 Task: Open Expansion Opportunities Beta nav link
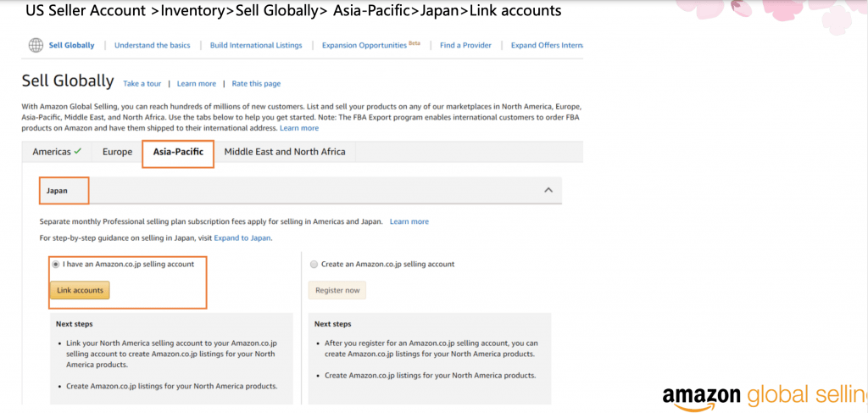[x=371, y=46]
